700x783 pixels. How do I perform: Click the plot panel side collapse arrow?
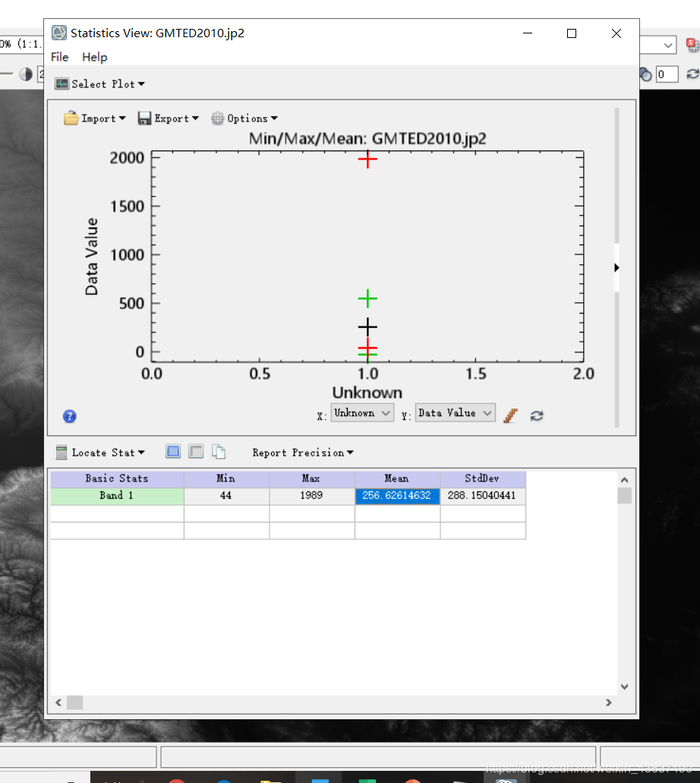[x=616, y=267]
